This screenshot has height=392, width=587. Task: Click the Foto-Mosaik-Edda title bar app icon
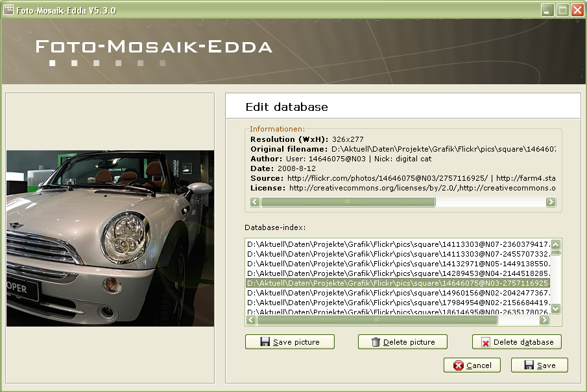click(x=8, y=10)
